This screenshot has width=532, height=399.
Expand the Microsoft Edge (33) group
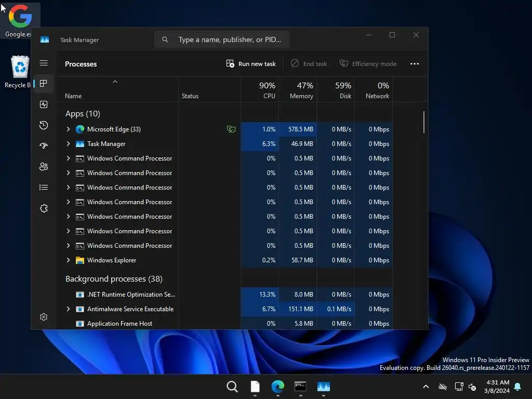pos(68,129)
